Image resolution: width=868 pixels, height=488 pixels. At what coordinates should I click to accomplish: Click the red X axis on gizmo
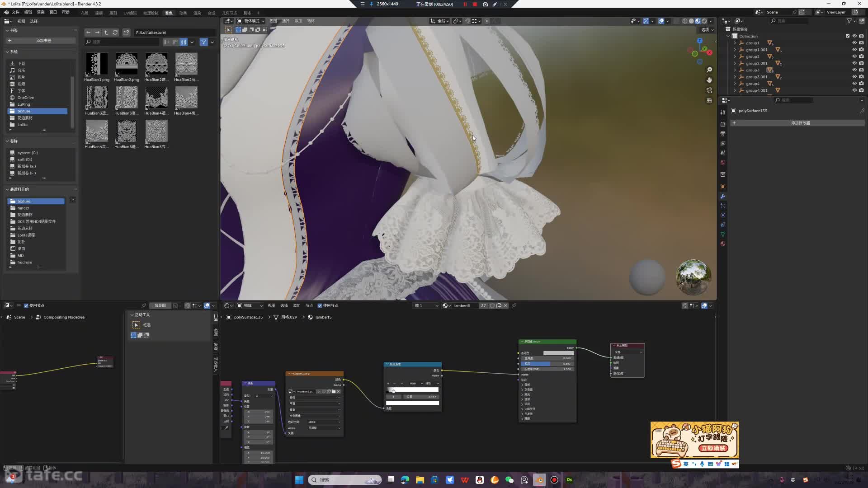click(710, 53)
